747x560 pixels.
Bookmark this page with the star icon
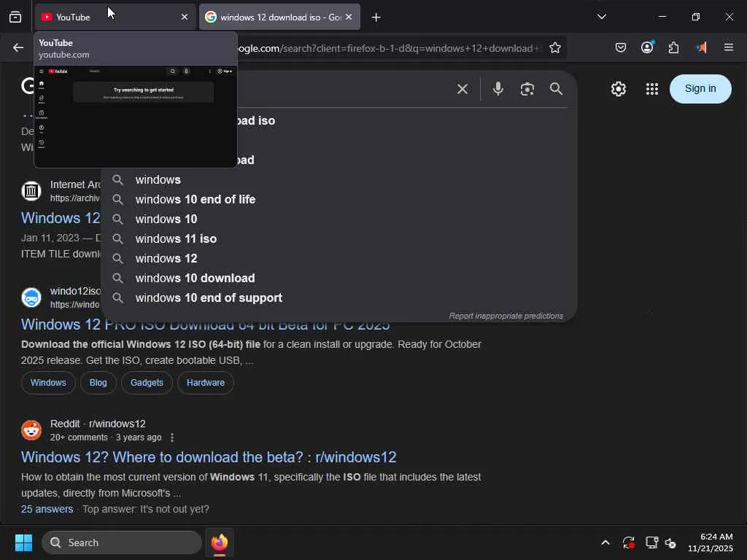[555, 47]
